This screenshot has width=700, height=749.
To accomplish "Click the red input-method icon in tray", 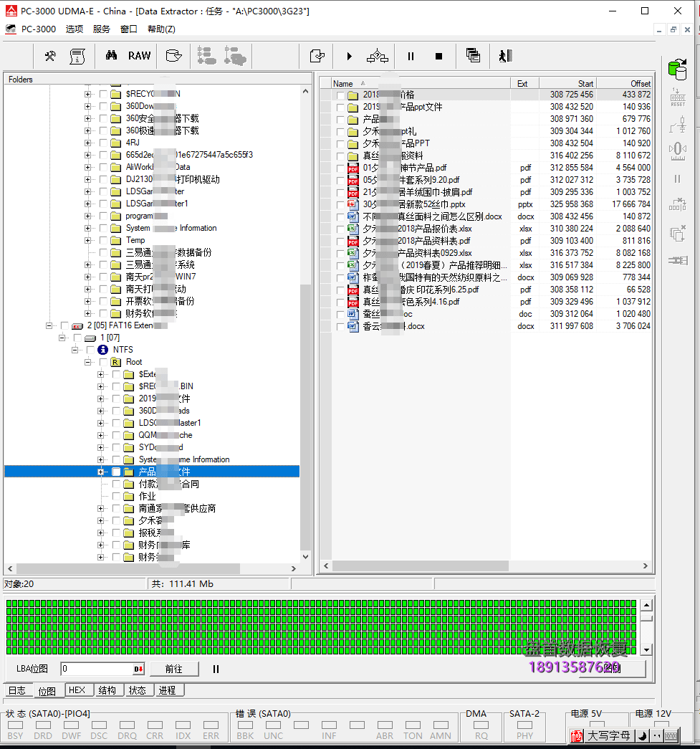I will (577, 736).
